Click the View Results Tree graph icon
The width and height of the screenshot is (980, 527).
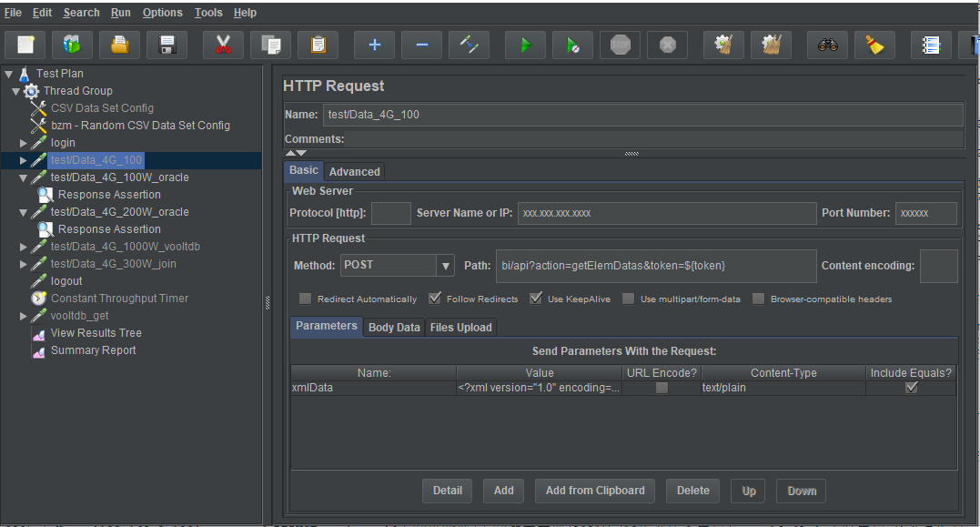coord(39,334)
